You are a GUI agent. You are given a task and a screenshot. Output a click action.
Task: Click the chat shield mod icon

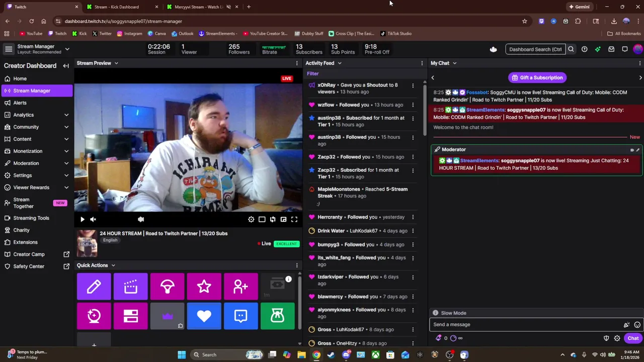tap(606, 338)
